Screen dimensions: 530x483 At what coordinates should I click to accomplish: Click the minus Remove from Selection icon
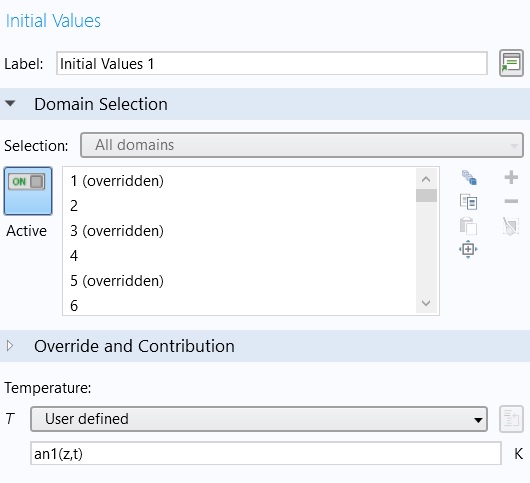(511, 201)
